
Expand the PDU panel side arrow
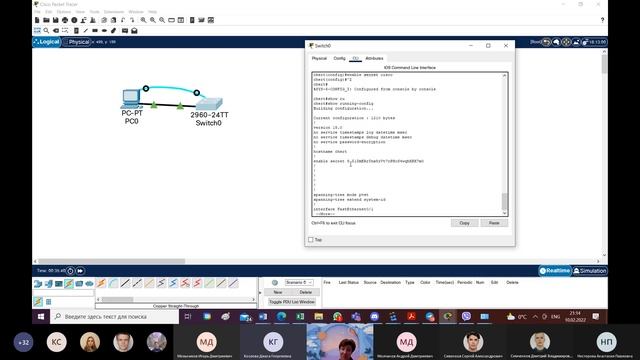coord(260,293)
